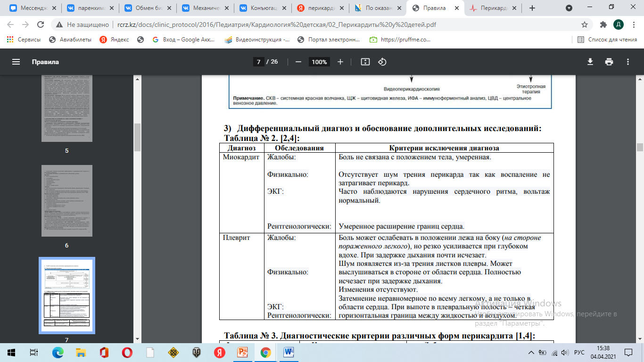Print the PDF document
Image resolution: width=644 pixels, height=362 pixels.
pyautogui.click(x=609, y=62)
